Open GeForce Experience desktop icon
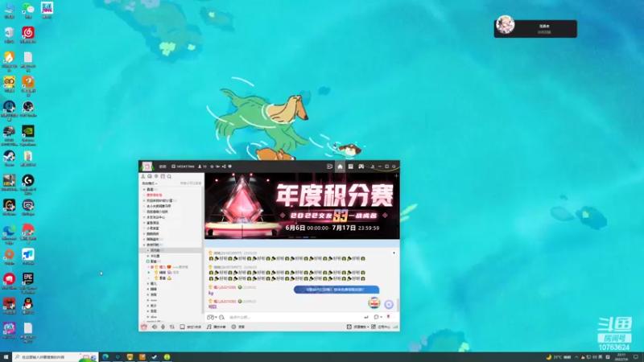644x362 pixels. [28, 135]
